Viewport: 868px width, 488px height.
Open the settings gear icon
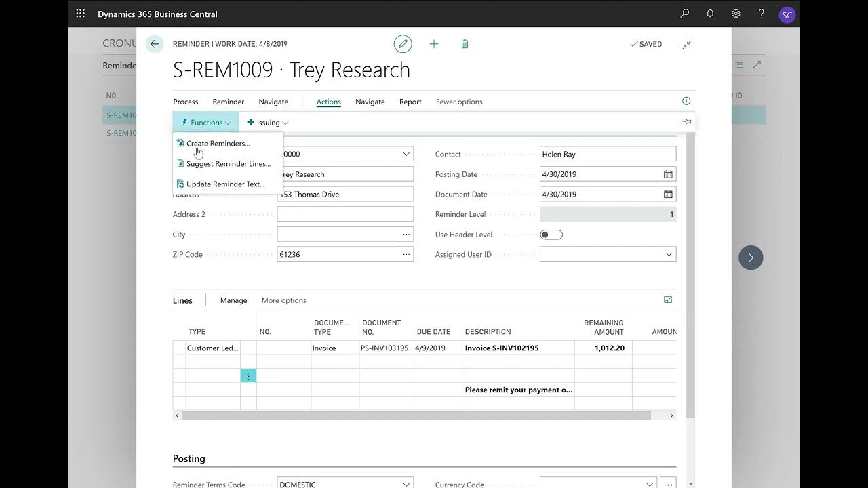pos(736,14)
